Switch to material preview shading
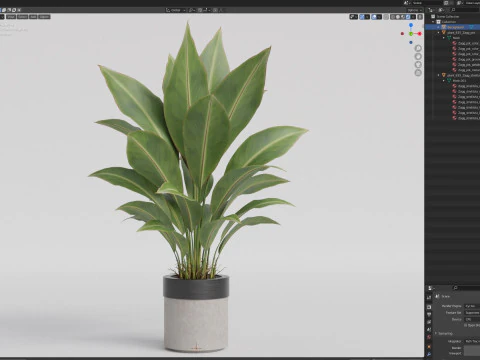480x360 pixels. [x=403, y=17]
